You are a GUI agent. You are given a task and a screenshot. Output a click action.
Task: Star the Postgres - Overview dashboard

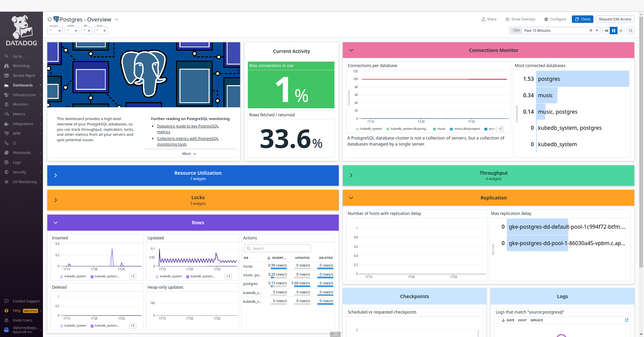(49, 19)
